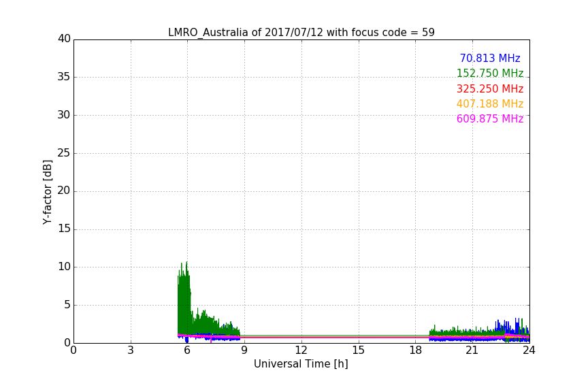Select the 609.875 MHz legend label
Screen dimensions: 588x392
[x=490, y=118]
